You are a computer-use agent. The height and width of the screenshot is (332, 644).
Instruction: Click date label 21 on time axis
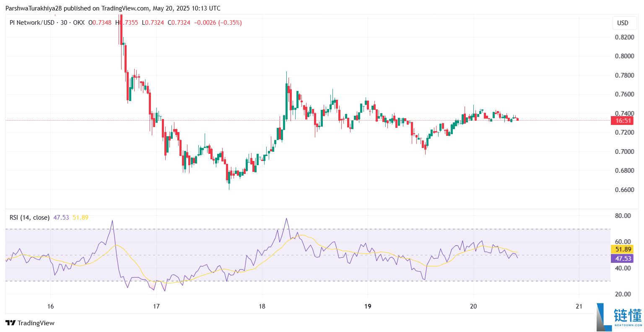579,306
